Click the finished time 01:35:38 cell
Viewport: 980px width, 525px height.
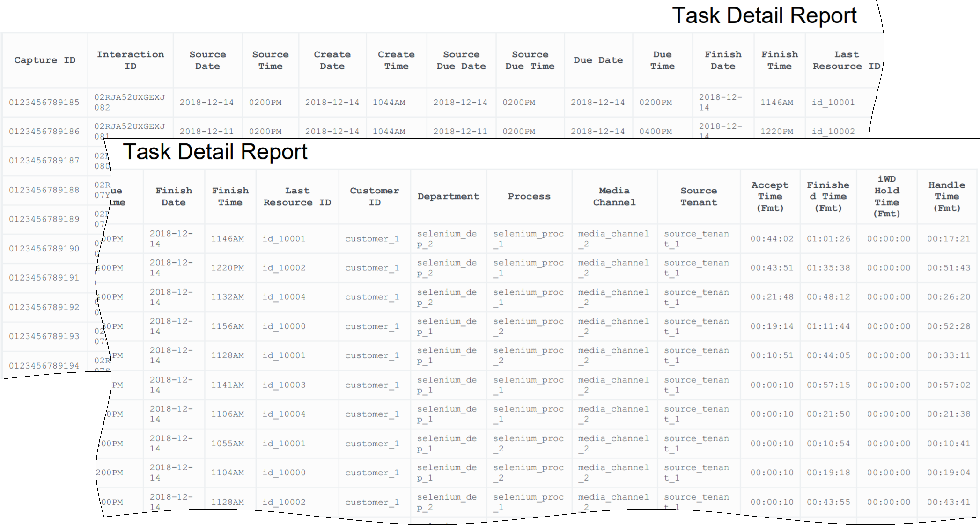point(828,267)
